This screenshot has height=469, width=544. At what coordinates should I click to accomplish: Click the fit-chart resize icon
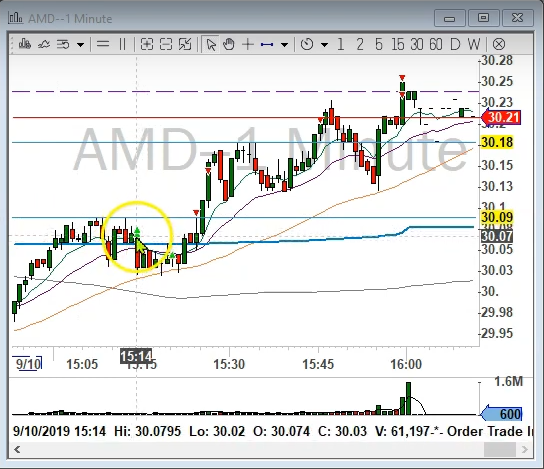(x=185, y=44)
